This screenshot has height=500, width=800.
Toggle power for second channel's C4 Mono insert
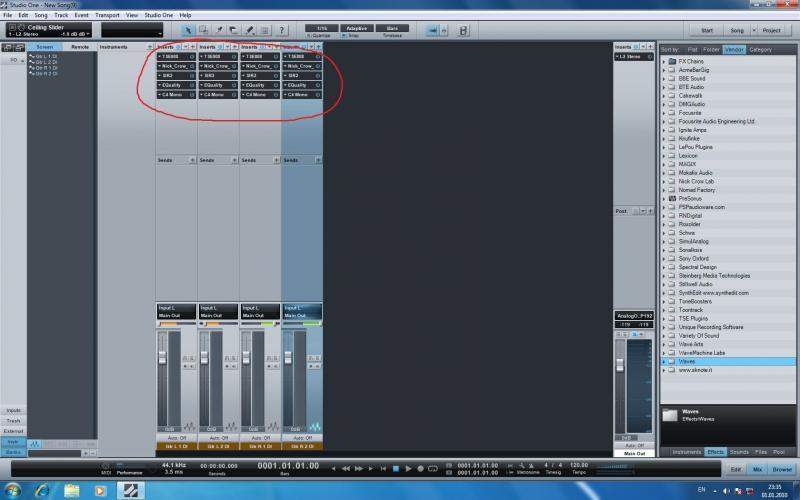tap(234, 95)
